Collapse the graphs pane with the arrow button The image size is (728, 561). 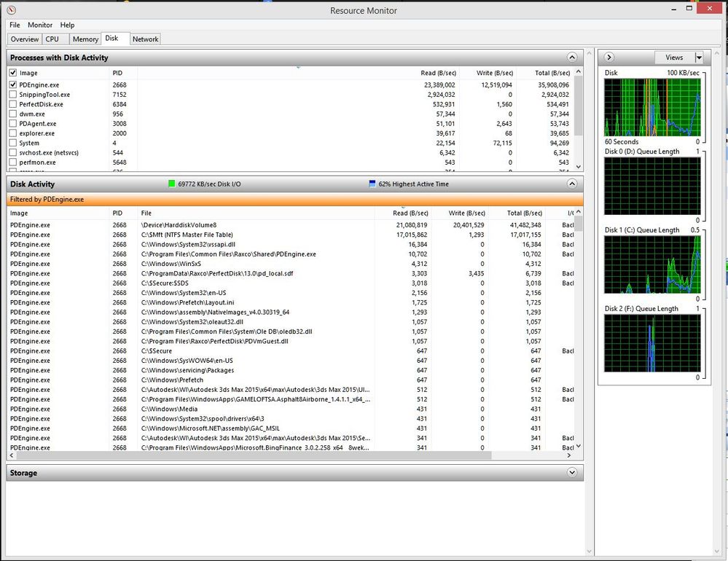tap(609, 57)
